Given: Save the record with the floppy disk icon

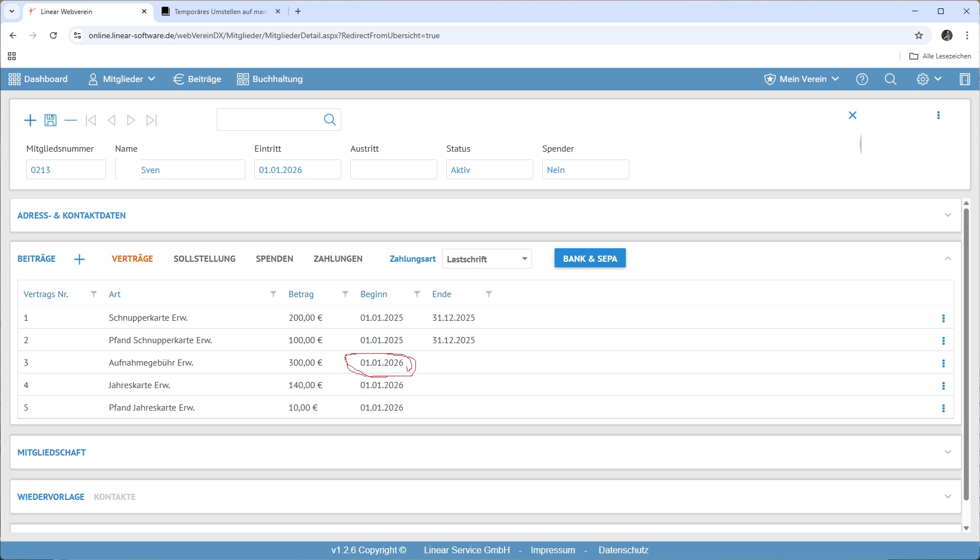Looking at the screenshot, I should [x=51, y=120].
